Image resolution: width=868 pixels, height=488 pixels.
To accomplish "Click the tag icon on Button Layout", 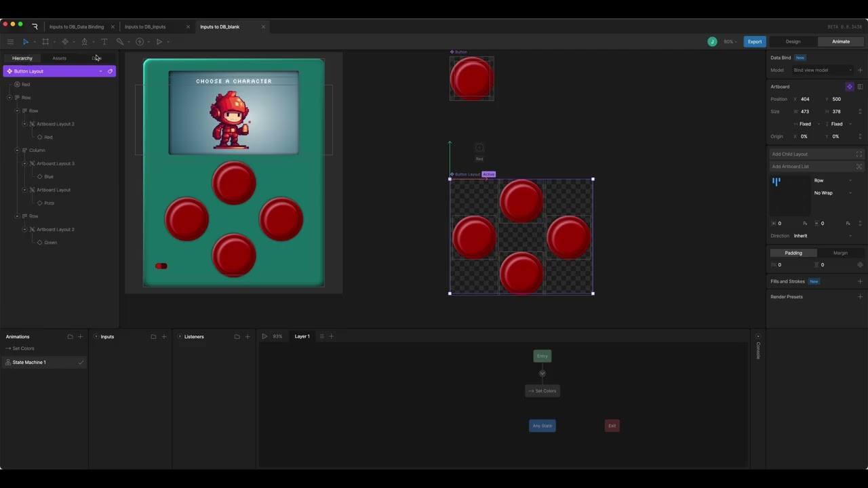I will pos(110,71).
